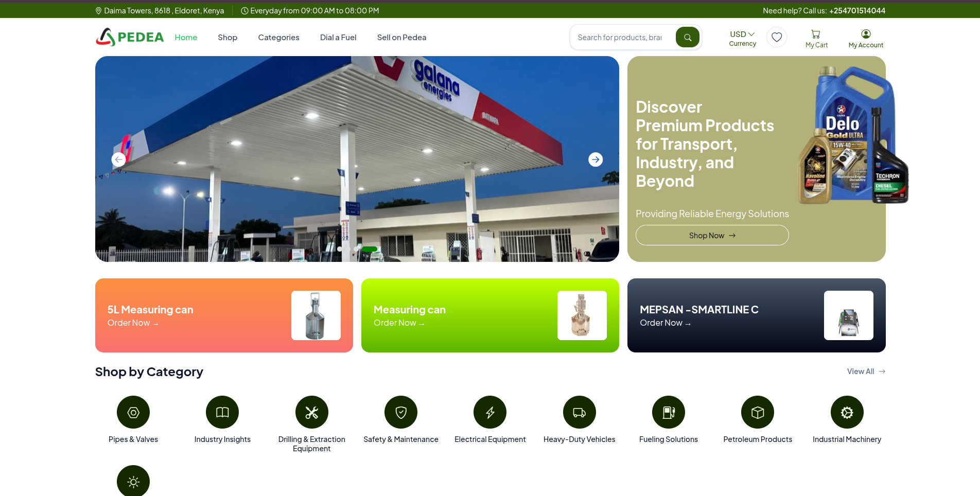Open the Dial a Fuel menu item
Screen dimensions: 980x496
pyautogui.click(x=338, y=37)
